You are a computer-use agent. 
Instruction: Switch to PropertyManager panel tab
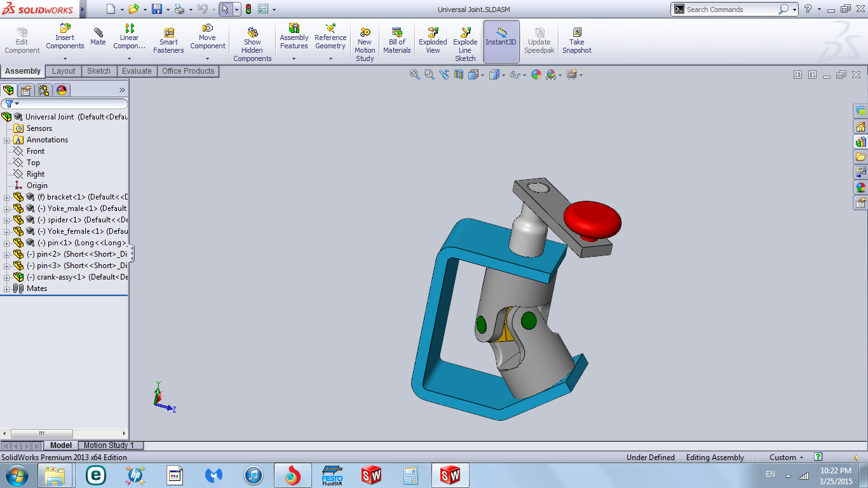pos(26,90)
